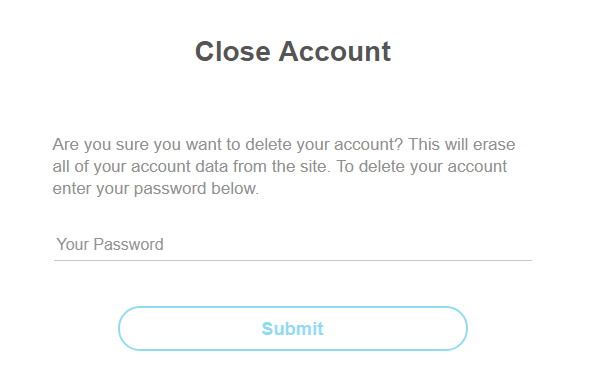Focus the Your Password input field
This screenshot has height=386, width=599.
(293, 245)
